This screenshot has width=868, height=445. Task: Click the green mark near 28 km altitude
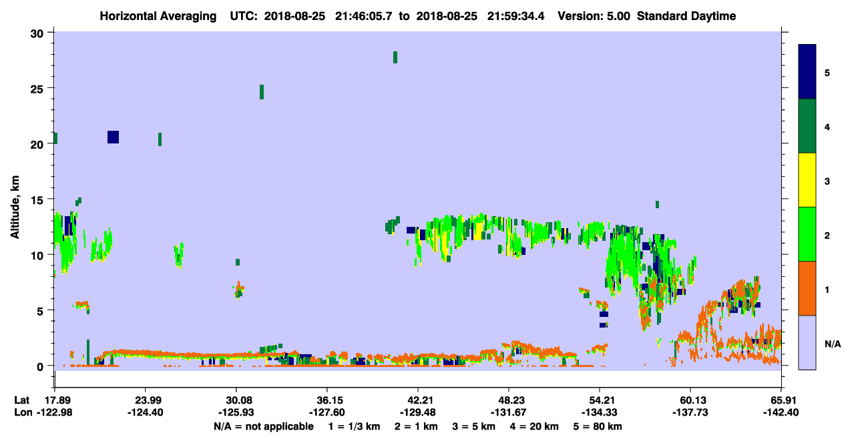(395, 57)
